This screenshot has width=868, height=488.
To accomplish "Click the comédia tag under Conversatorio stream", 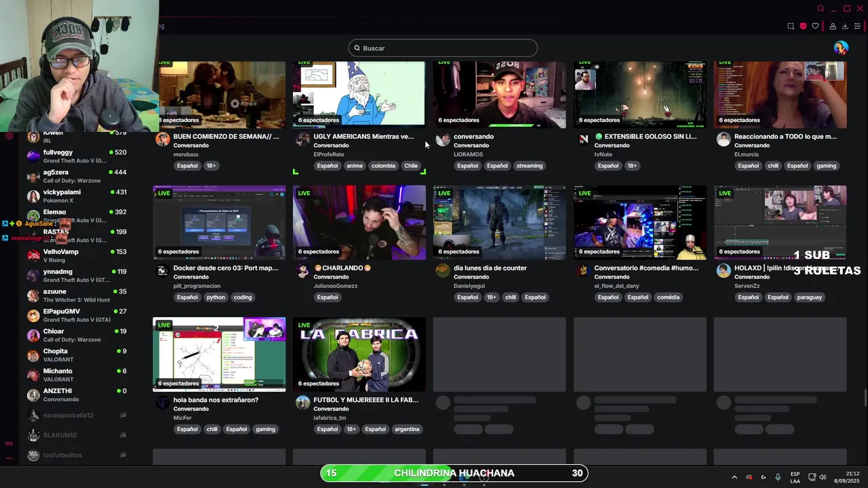I will (x=668, y=297).
